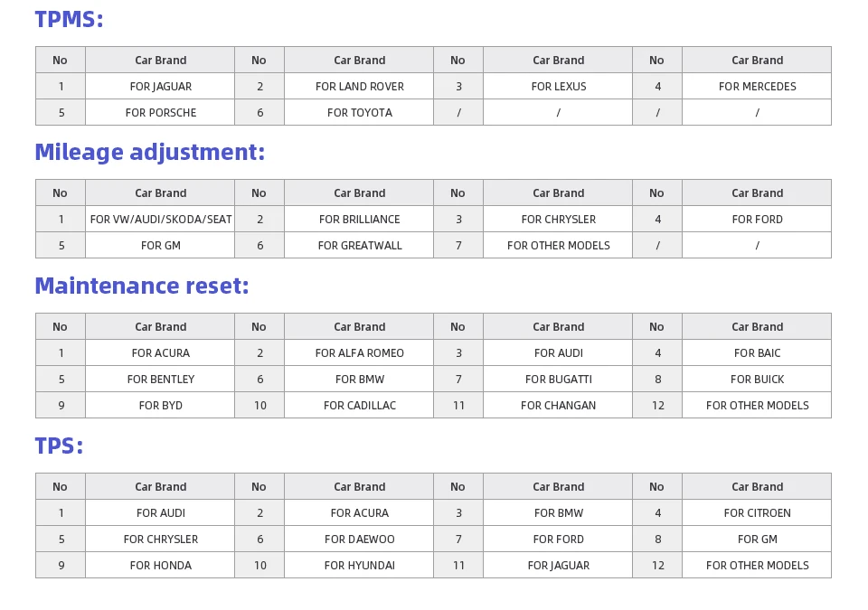
Task: Click the Mileage adjustment heading
Action: click(149, 152)
